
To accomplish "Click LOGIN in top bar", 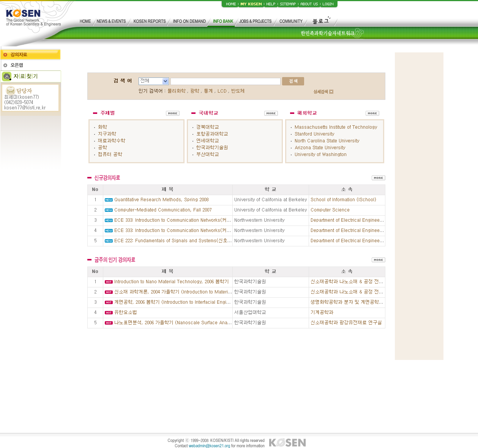I will point(328,4).
